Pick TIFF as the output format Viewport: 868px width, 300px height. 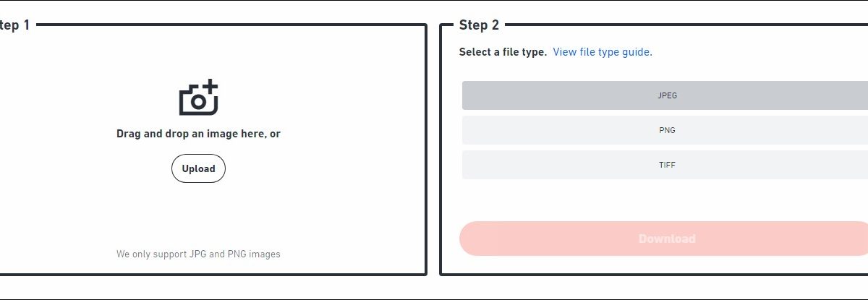666,165
